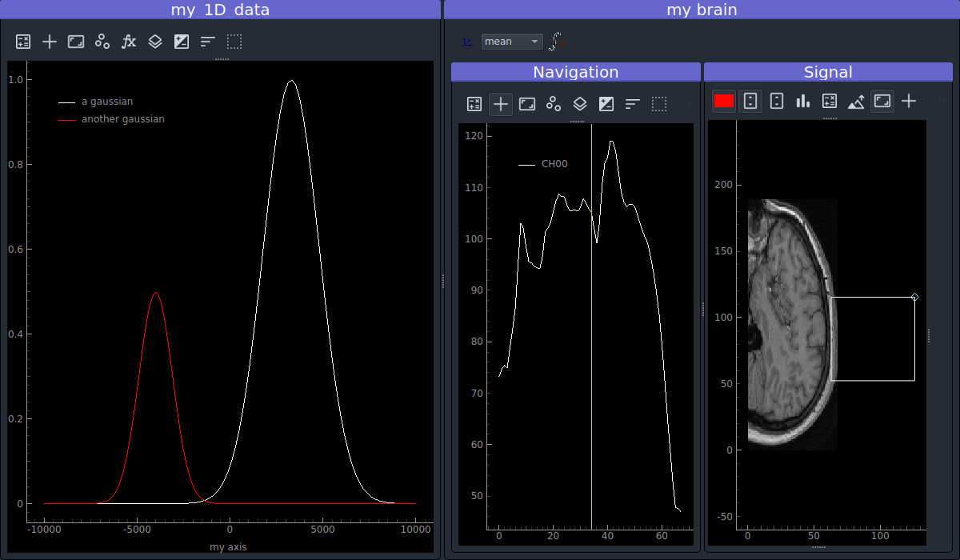The height and width of the screenshot is (560, 960).
Task: Open the histogram bars icon in Signal toolbar
Action: [x=803, y=101]
